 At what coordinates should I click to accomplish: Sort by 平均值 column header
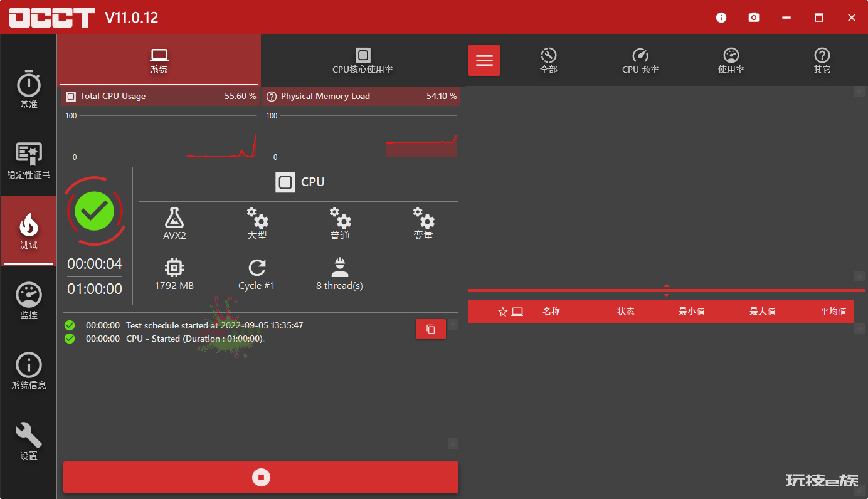[x=834, y=312]
